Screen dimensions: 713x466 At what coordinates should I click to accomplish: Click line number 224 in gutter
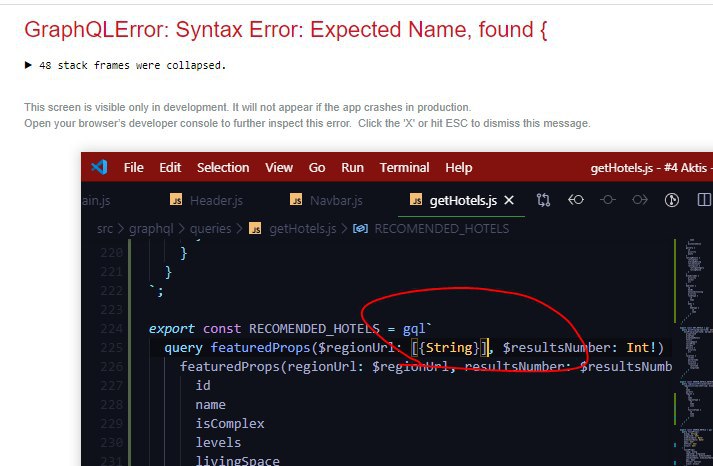coord(111,329)
